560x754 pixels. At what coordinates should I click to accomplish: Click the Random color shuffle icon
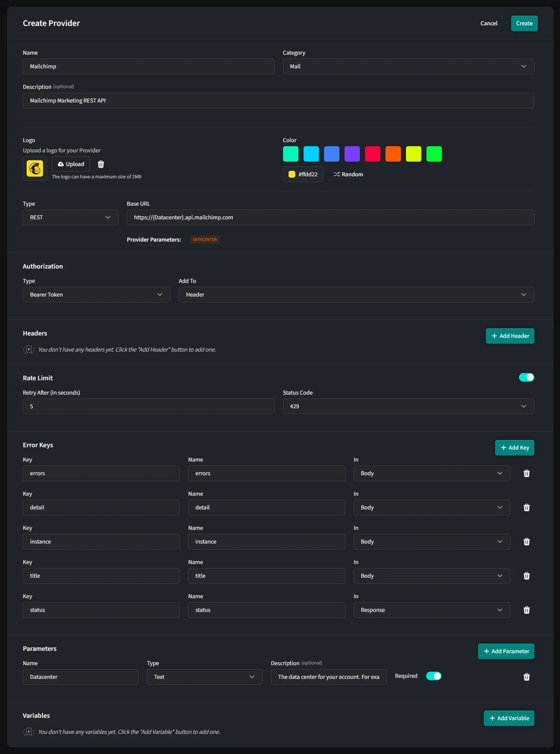tap(337, 174)
